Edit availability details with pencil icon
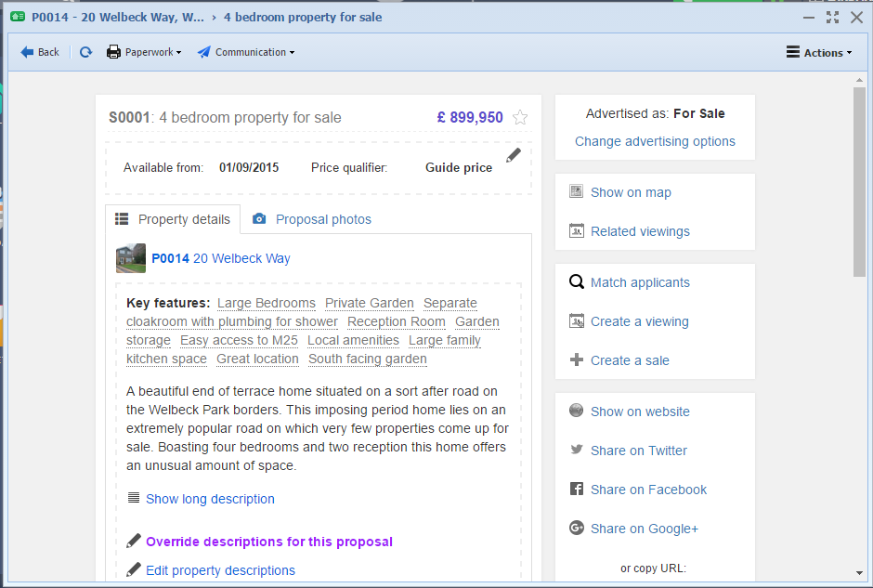This screenshot has height=588, width=873. (514, 155)
